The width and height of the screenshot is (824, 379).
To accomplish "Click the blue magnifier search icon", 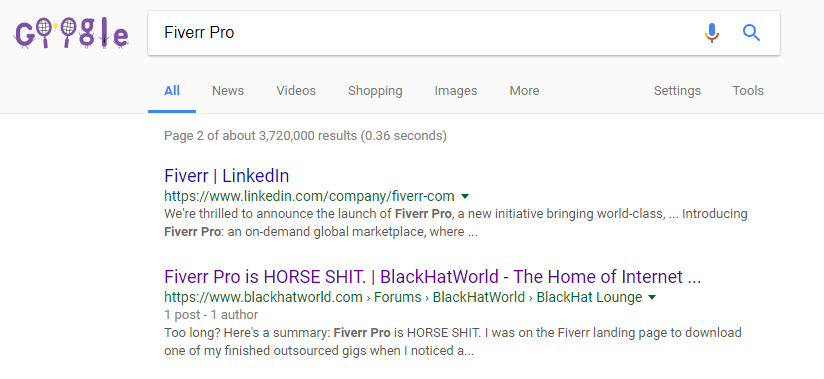I will click(x=751, y=33).
